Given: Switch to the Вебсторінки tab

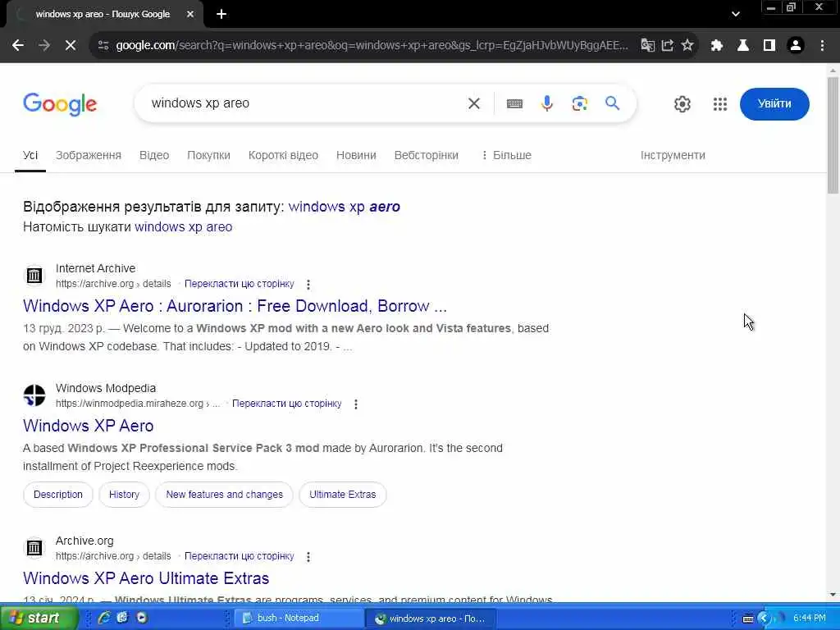Looking at the screenshot, I should coord(427,155).
